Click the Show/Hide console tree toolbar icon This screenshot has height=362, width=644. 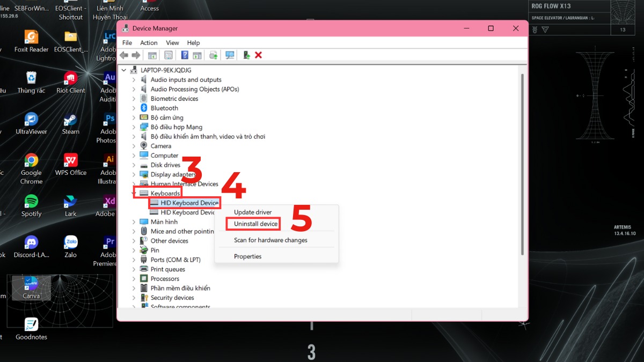[x=152, y=55]
